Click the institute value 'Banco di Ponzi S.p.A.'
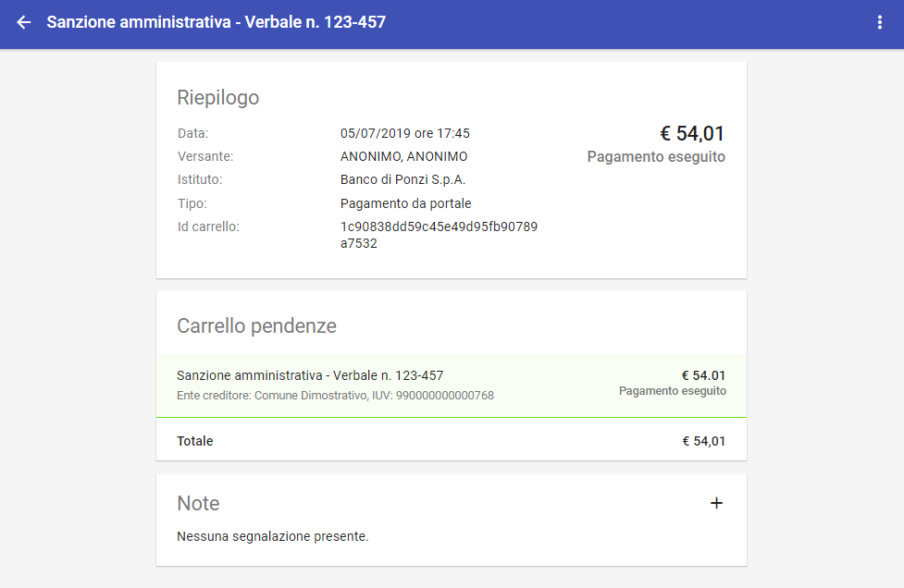The image size is (904, 588). pyautogui.click(x=402, y=179)
